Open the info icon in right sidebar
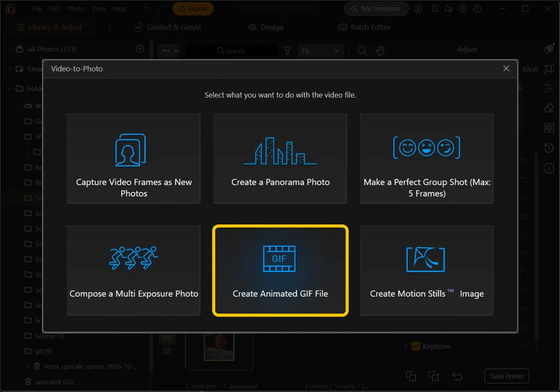Viewport: 560px width, 392px height. 549,168
